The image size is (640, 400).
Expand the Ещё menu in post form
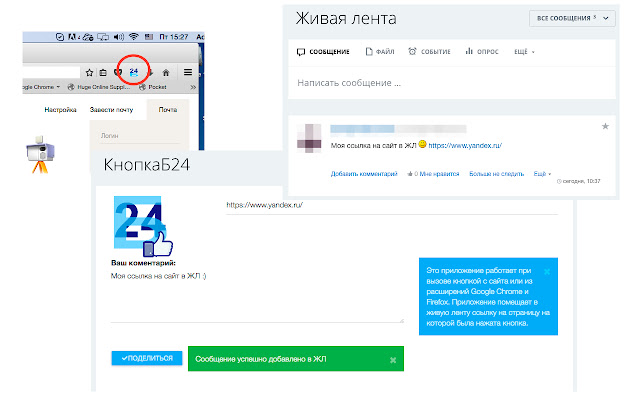pos(524,51)
